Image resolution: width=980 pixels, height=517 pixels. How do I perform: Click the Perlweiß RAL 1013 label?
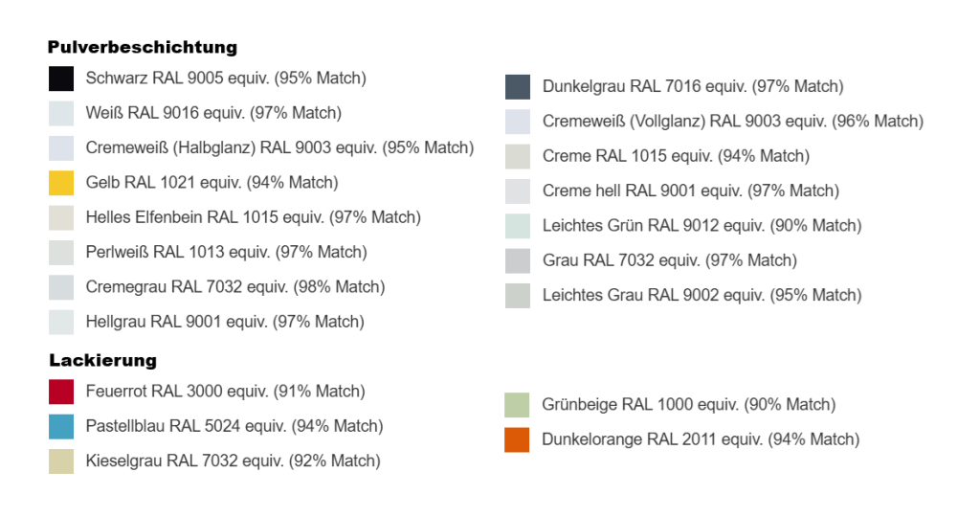226,253
